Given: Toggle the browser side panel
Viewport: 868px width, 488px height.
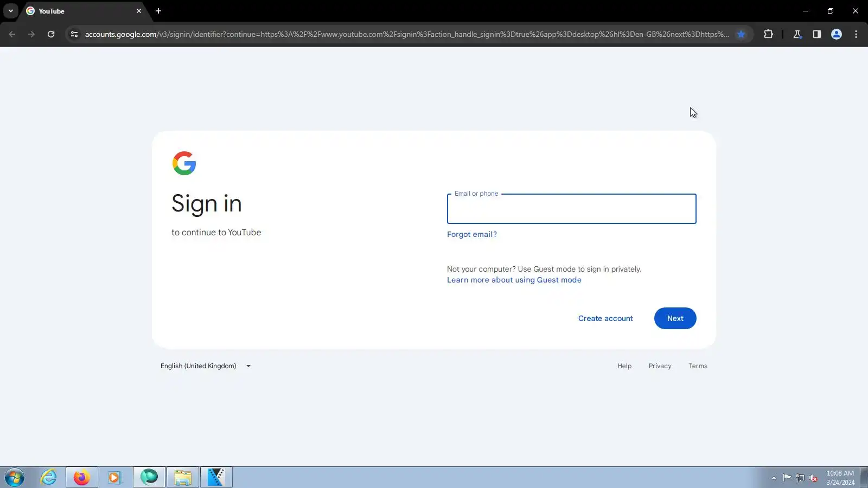Looking at the screenshot, I should (x=817, y=34).
